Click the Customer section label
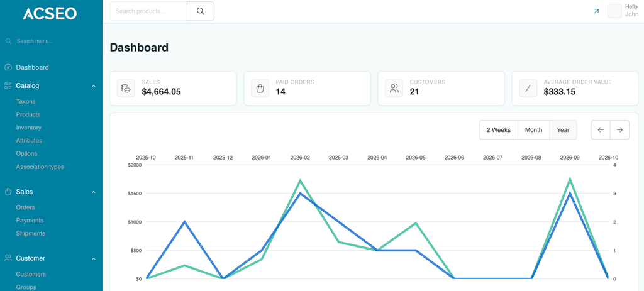644x291 pixels. pos(30,258)
